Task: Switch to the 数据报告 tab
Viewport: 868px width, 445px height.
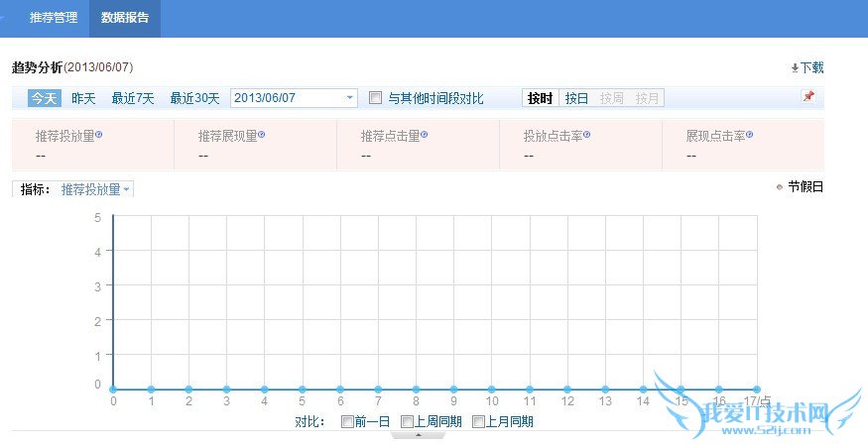Action: 125,18
